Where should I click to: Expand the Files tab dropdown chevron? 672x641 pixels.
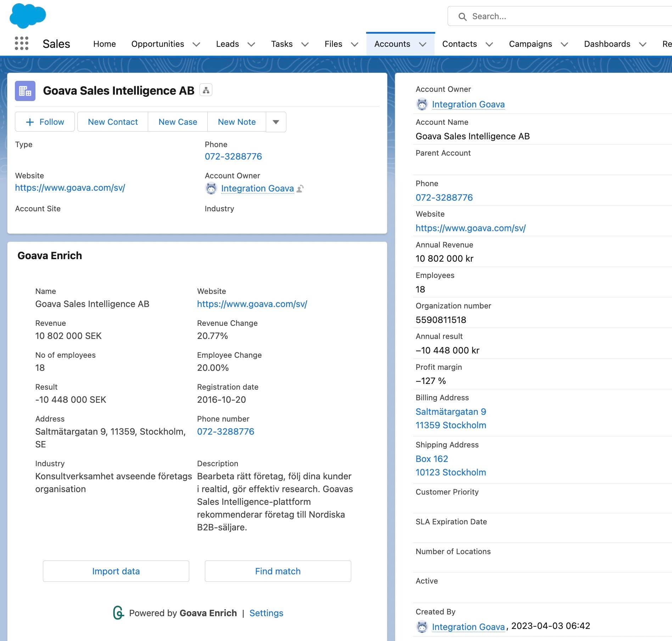tap(354, 44)
